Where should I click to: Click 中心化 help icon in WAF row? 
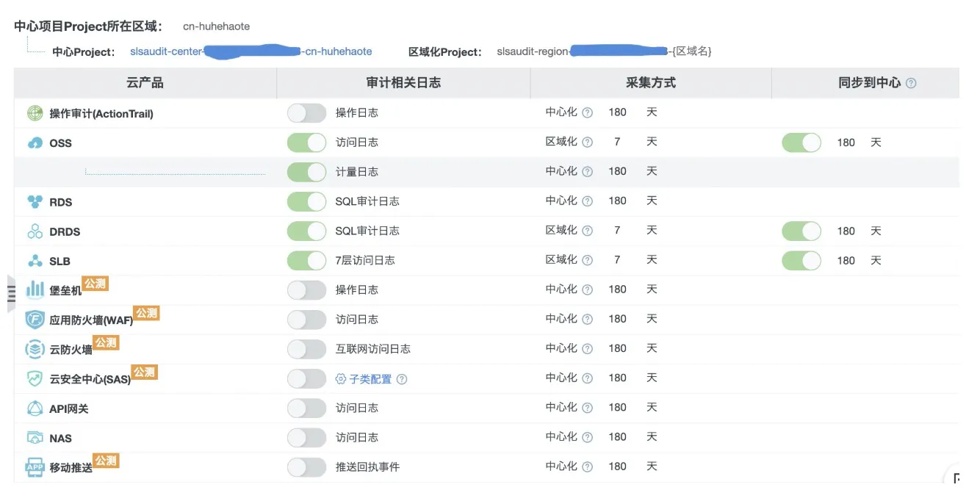(587, 319)
